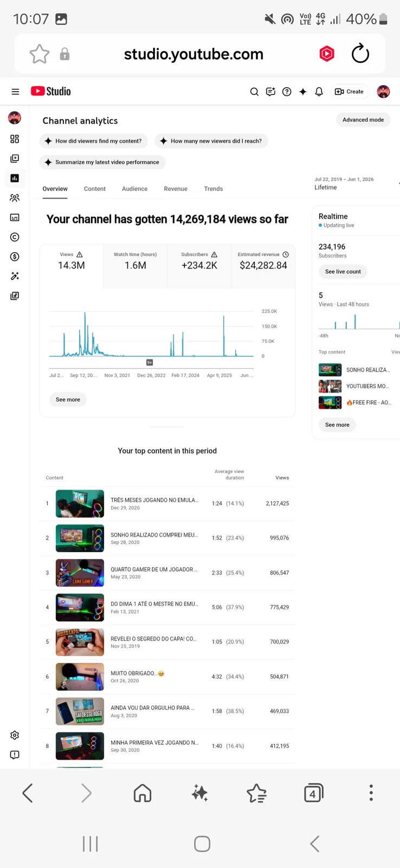Open 'MUITO OBRIGADO...' video title

(x=138, y=673)
